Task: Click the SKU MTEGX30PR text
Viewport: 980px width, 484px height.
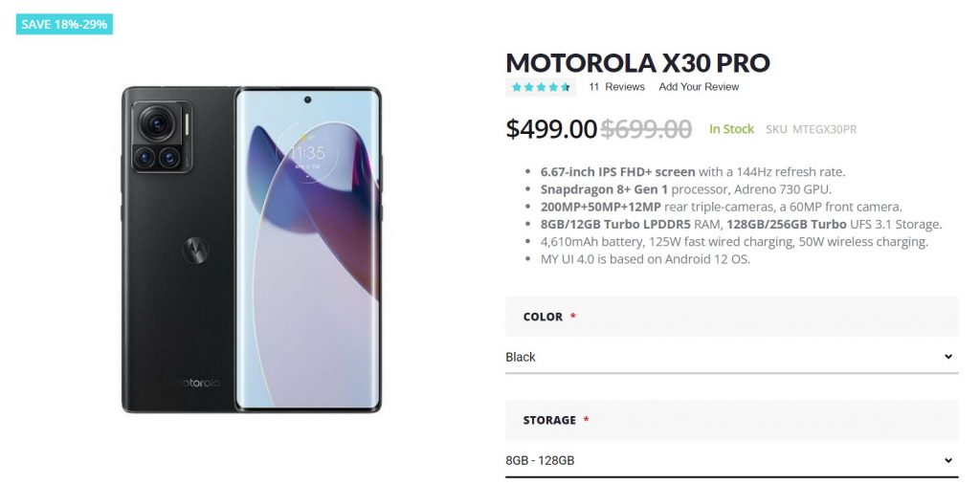Action: (x=812, y=129)
